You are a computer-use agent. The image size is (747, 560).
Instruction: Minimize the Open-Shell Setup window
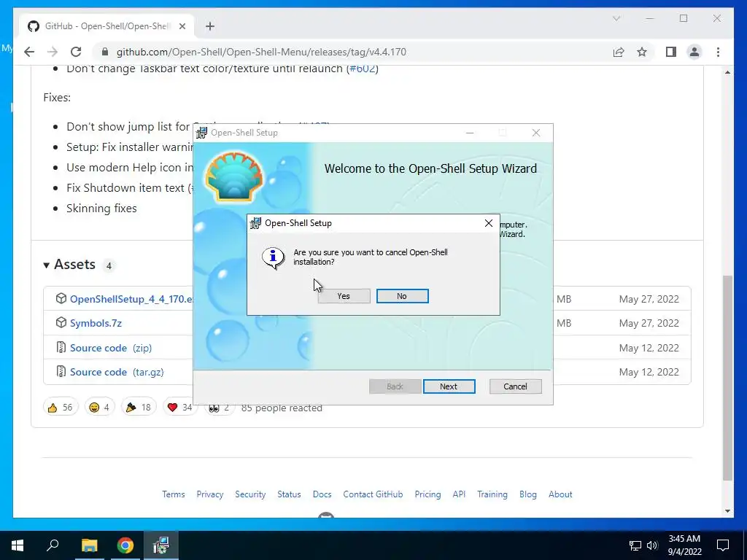tap(470, 133)
